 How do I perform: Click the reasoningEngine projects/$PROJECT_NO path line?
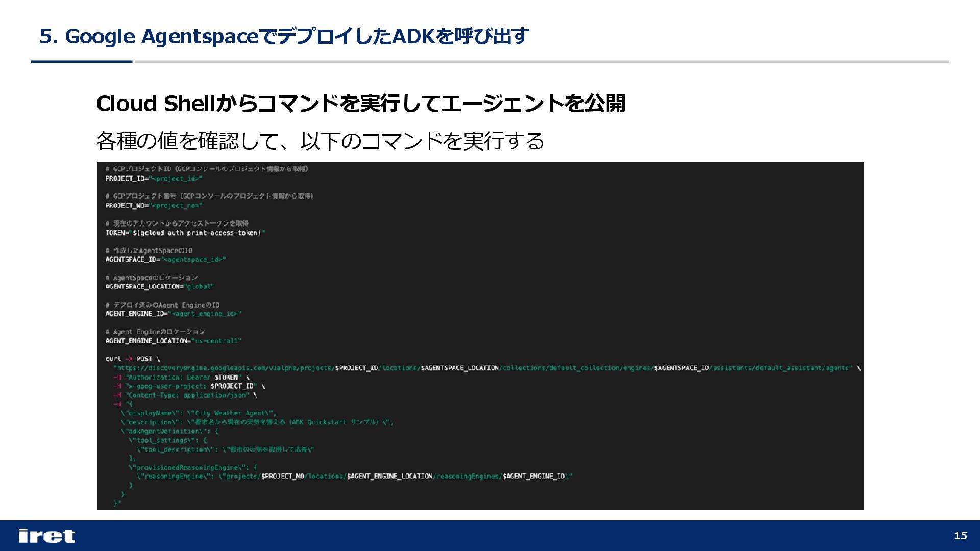pyautogui.click(x=355, y=477)
